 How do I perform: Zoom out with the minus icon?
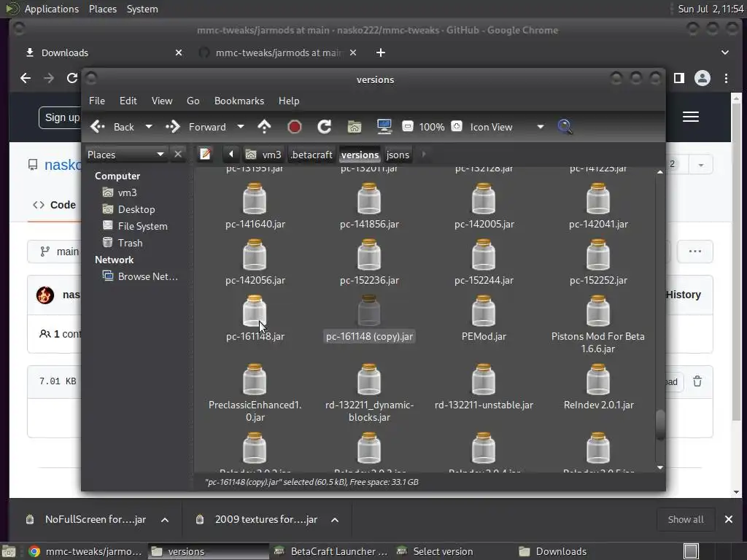tap(407, 126)
